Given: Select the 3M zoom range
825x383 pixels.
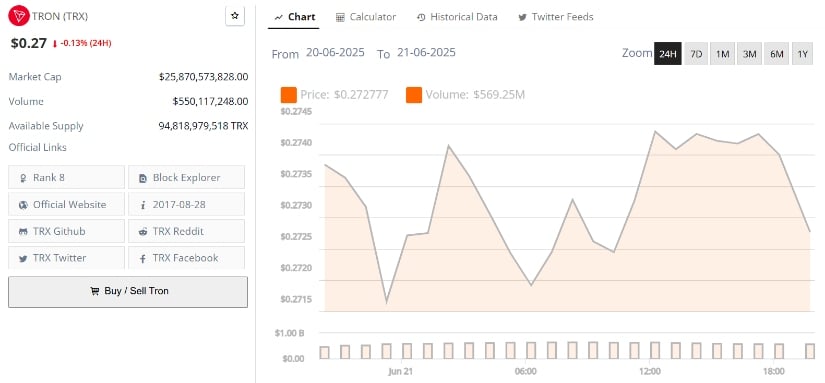Looking at the screenshot, I should click(x=749, y=54).
